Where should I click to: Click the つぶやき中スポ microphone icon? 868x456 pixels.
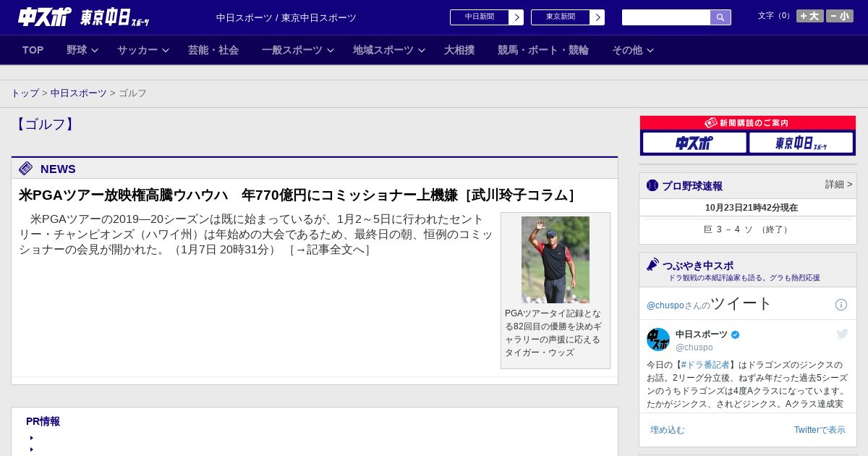652,264
